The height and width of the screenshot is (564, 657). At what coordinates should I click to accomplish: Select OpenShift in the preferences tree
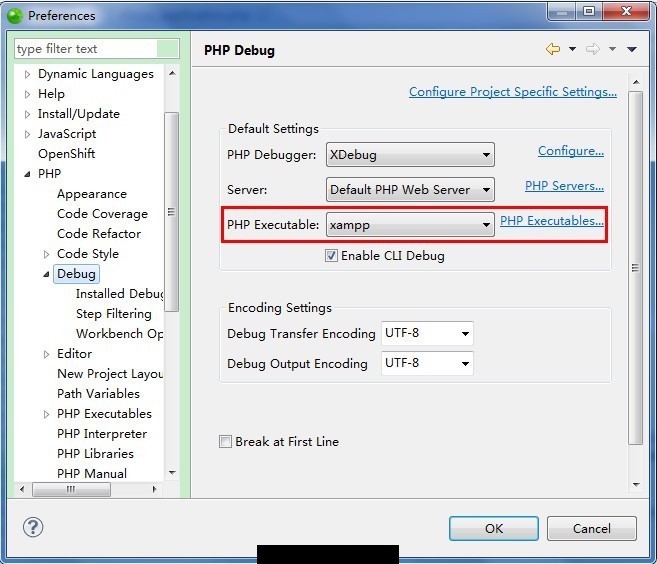(66, 154)
